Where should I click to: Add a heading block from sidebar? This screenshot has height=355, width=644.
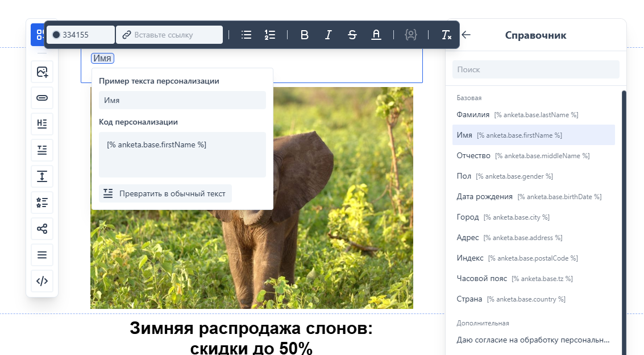point(42,123)
